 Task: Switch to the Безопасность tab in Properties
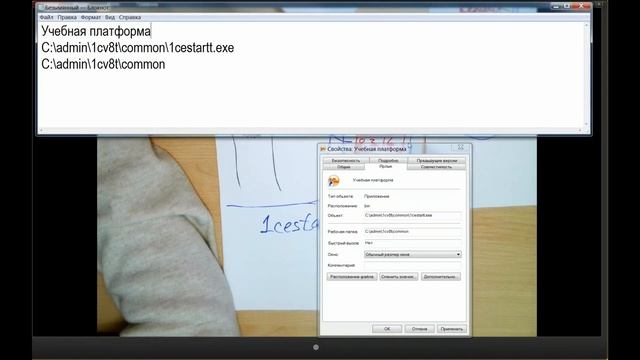(346, 160)
